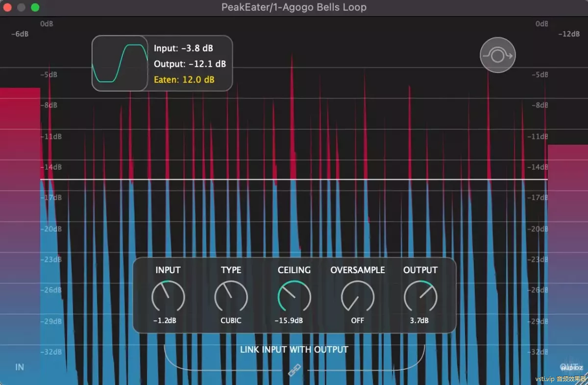Click the IN level meter label
This screenshot has height=385, width=588.
[20, 367]
